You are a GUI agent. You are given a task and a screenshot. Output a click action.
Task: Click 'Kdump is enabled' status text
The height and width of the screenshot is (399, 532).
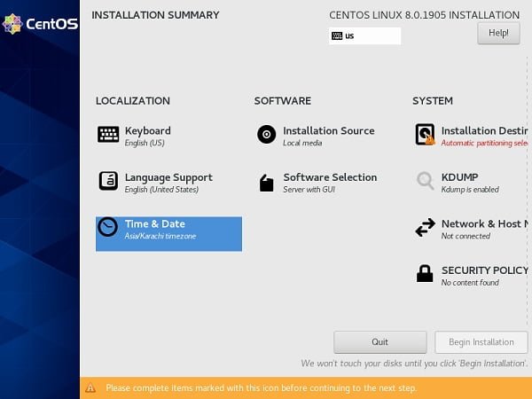coord(470,190)
